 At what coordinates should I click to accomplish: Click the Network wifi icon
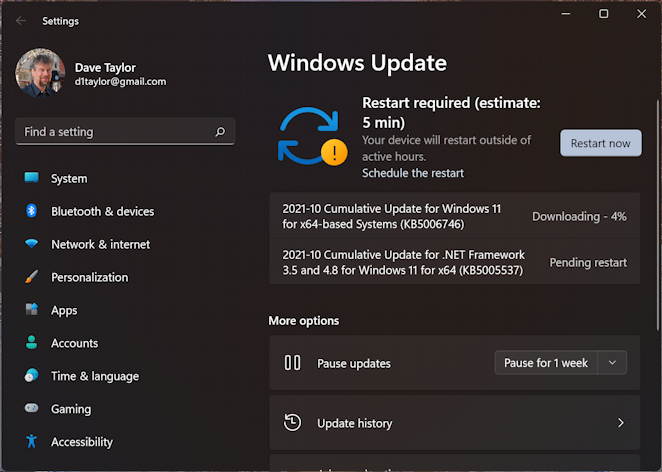pos(32,244)
